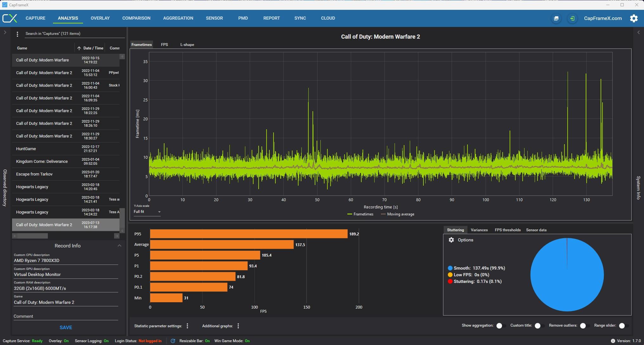Viewport: 644px width, 345px height.
Task: Switch graph to the L-shape tab
Action: coord(187,45)
